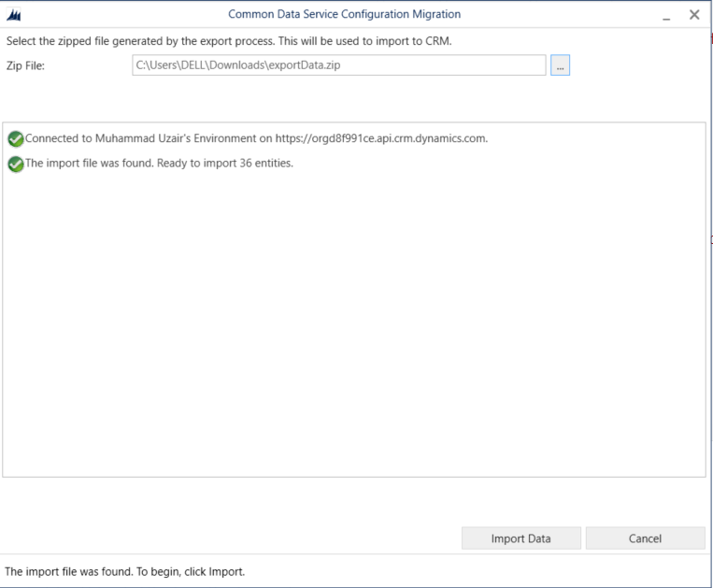Click the status bar message at bottom

pyautogui.click(x=125, y=571)
